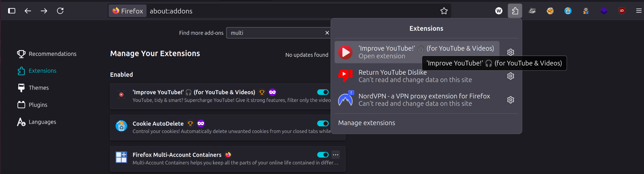Open 'Improve YouTube!' extension from the panel
644x174 pixels.
click(x=417, y=52)
